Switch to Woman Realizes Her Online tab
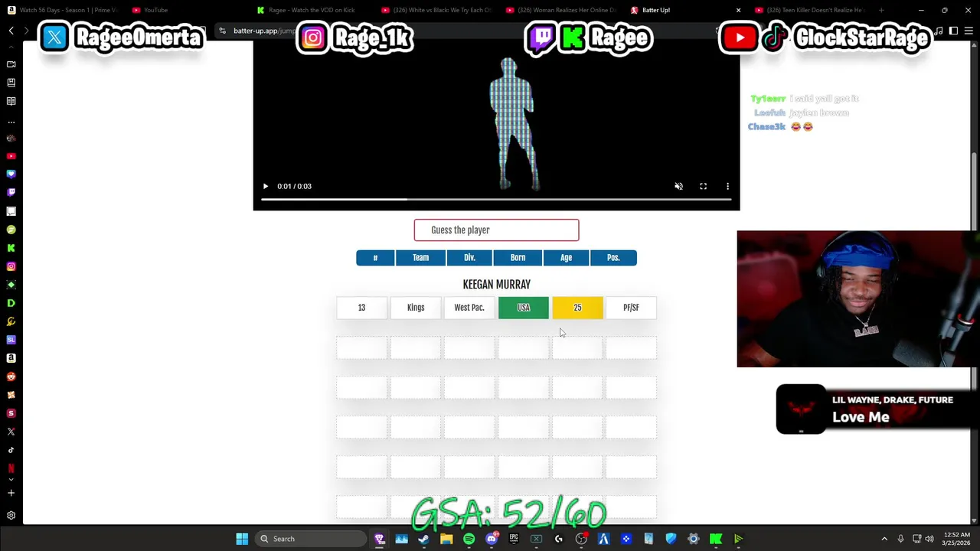 560,10
